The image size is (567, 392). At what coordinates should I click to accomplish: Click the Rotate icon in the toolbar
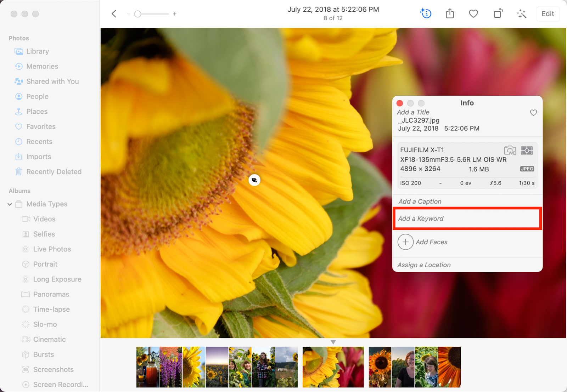coord(498,14)
